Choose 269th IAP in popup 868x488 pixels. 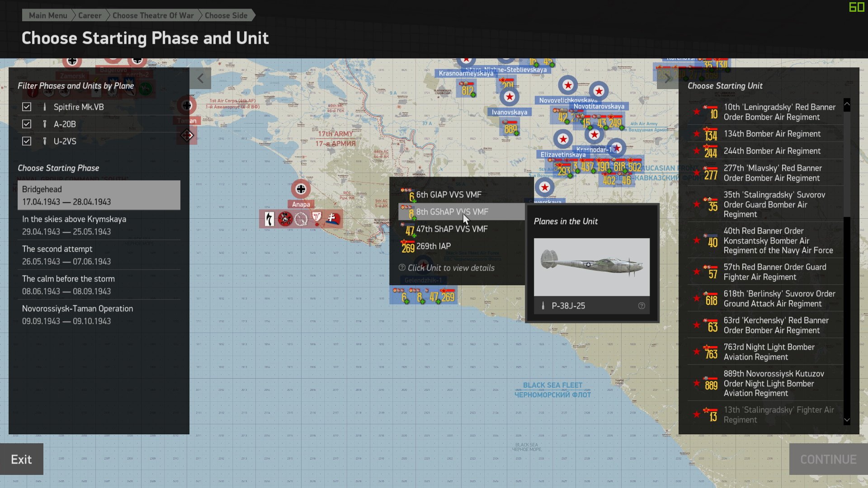pos(461,246)
